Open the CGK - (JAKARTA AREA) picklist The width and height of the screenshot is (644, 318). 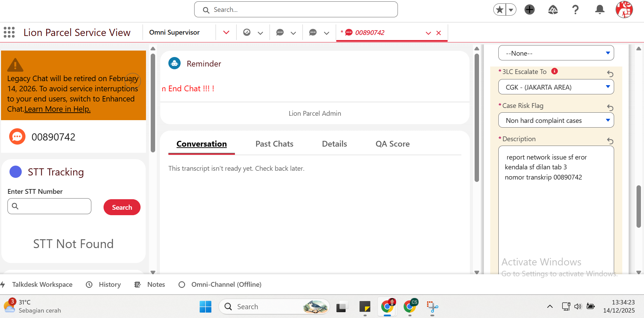tap(556, 87)
